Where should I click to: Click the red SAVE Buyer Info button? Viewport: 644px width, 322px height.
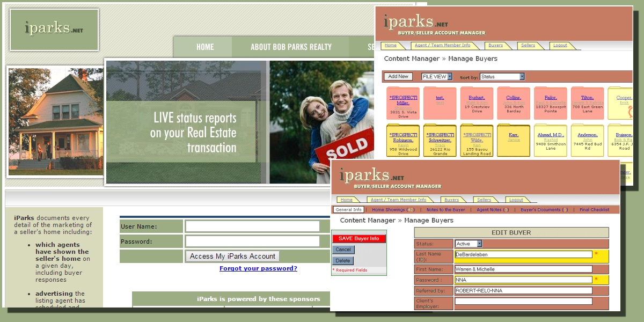pyautogui.click(x=359, y=239)
